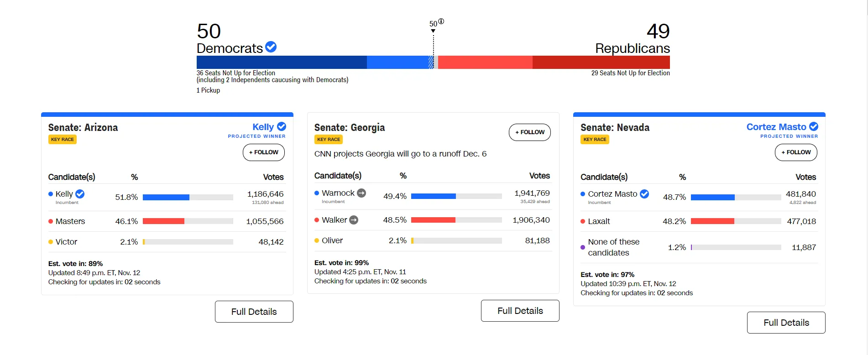Click the checkmark next to Kelly projected winner

(x=282, y=126)
